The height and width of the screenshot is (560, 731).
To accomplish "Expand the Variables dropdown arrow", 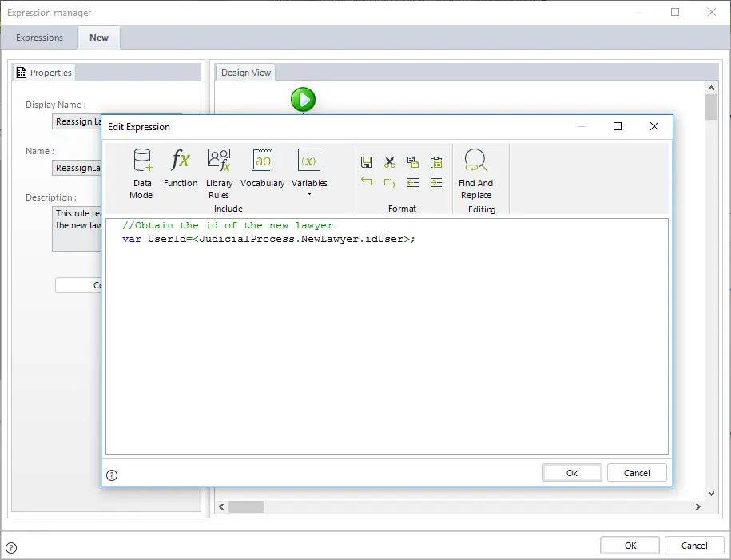I will point(309,194).
